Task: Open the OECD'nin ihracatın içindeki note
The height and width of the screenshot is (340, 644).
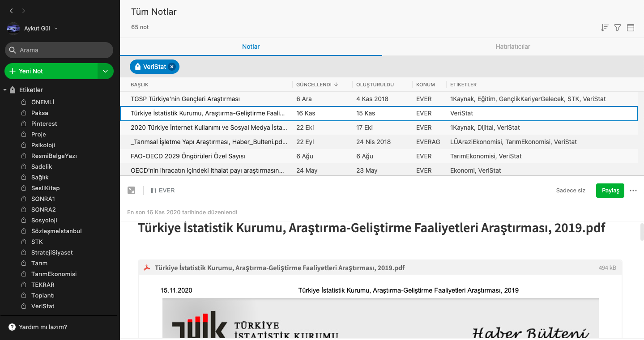Action: pyautogui.click(x=379, y=170)
